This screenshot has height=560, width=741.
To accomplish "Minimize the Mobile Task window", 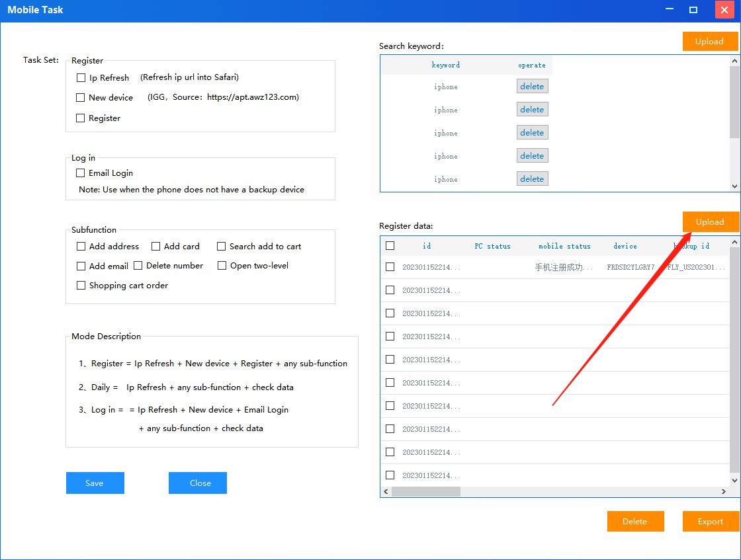I will tap(670, 9).
